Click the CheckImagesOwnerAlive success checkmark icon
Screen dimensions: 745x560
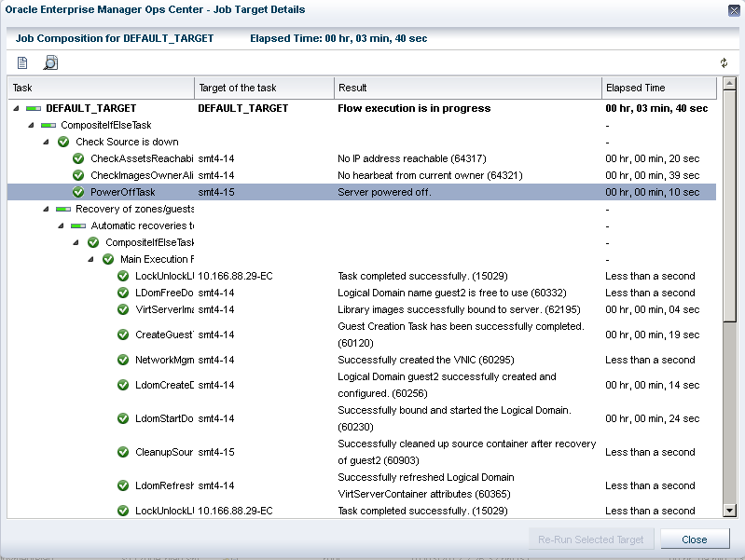point(78,175)
